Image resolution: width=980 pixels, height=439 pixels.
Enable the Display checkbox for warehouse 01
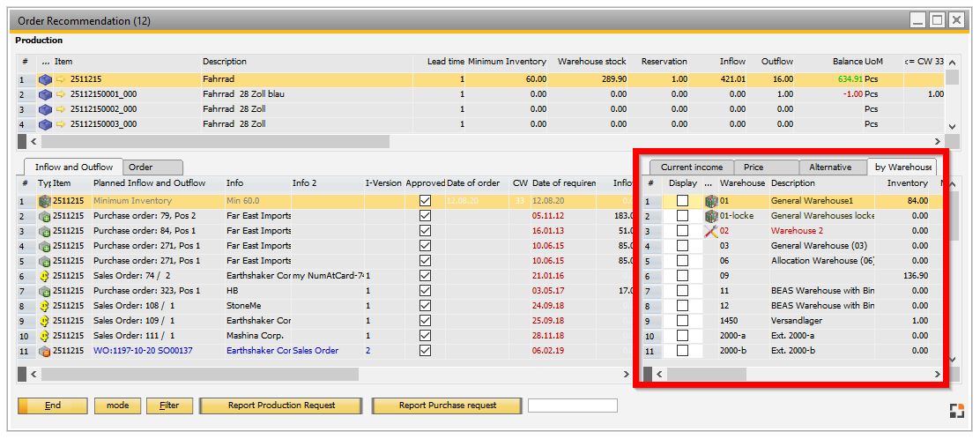point(682,201)
